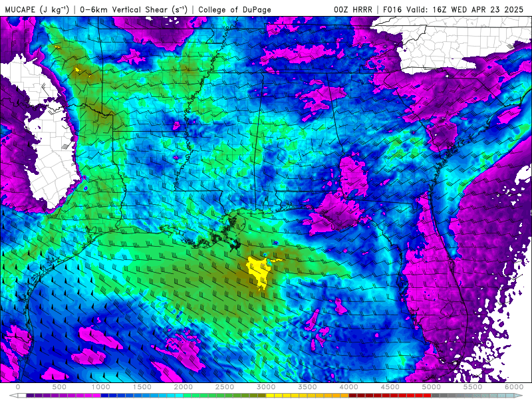Click the '4000' color scale label

pos(348,387)
